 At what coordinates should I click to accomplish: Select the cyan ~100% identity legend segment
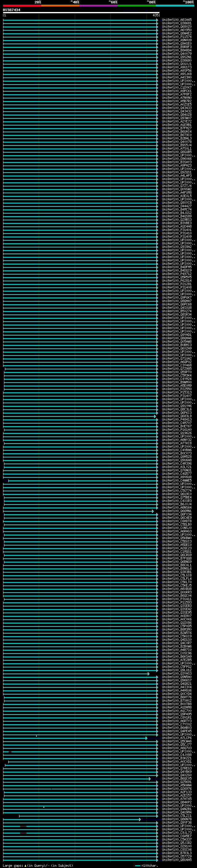click(x=175, y=6)
